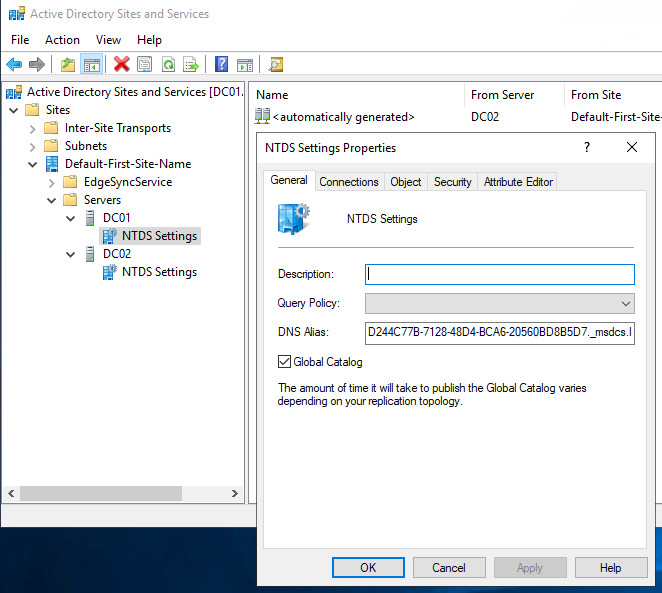Collapse the DC01 server node
The image size is (662, 593).
[71, 219]
